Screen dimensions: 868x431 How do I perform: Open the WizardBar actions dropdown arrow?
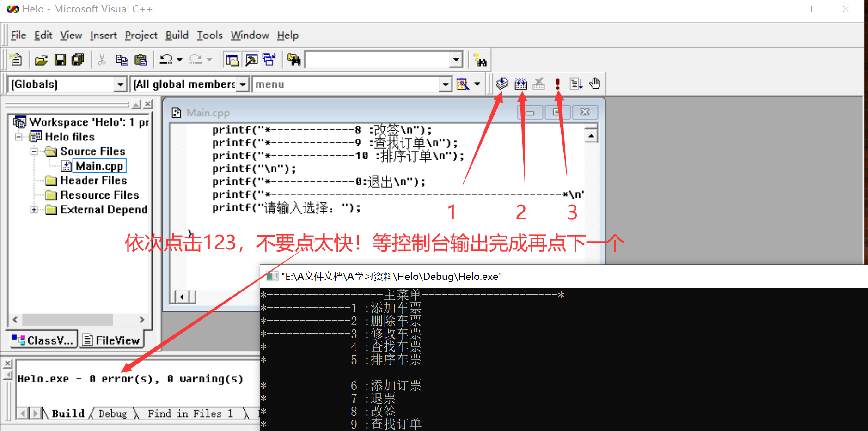(477, 84)
